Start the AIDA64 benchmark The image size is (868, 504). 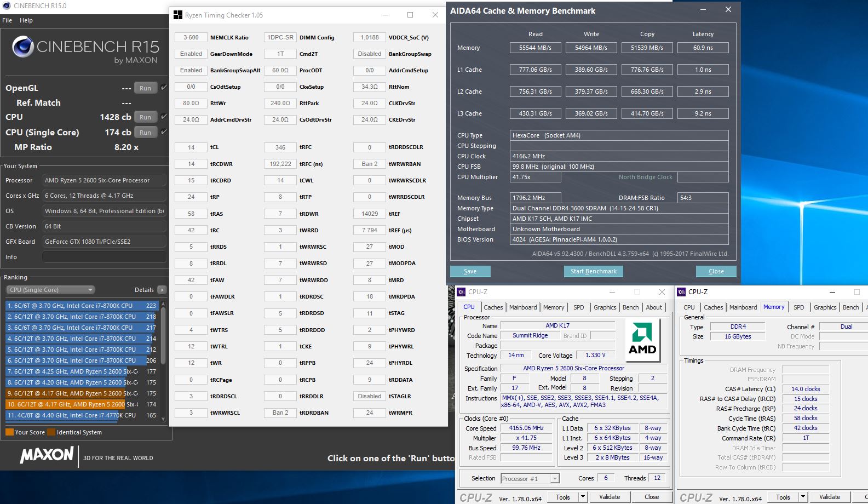pos(593,271)
